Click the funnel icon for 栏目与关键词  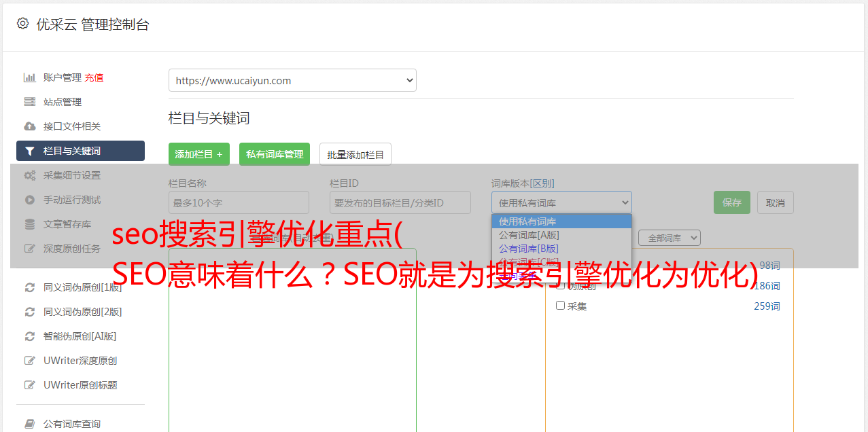[29, 151]
